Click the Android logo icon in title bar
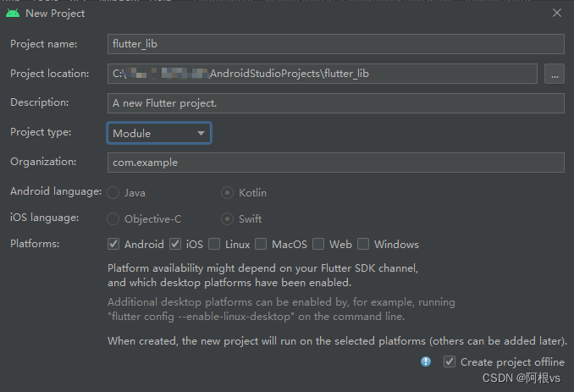This screenshot has height=392, width=574. (13, 14)
